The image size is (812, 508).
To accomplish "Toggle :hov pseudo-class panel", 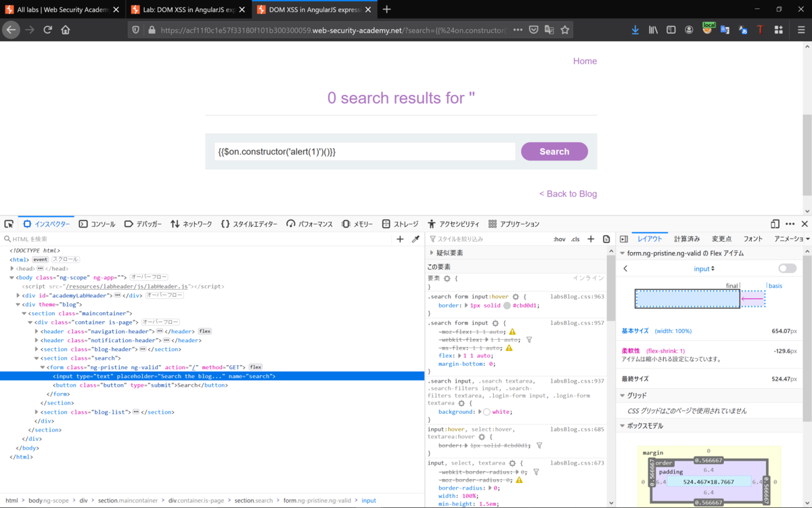I will (560, 239).
